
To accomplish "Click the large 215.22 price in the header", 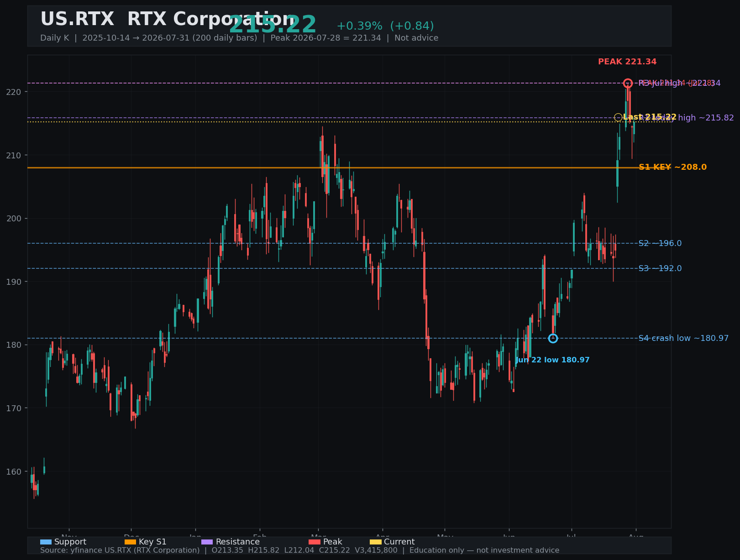I will [273, 25].
